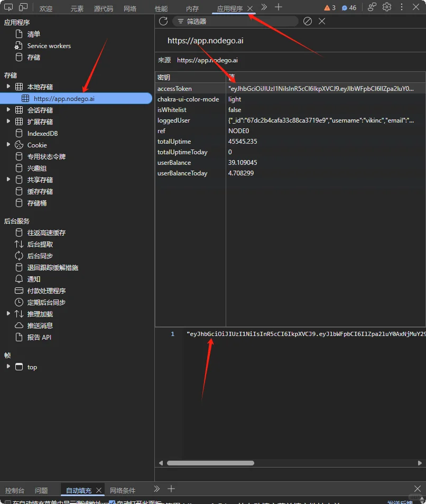The height and width of the screenshot is (504, 426).
Task: Click the scrollbar right arrow
Action: 419,463
